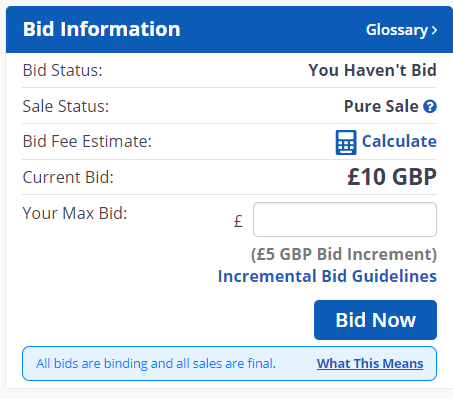
Task: Click the Bid Information header title
Action: coord(102,29)
